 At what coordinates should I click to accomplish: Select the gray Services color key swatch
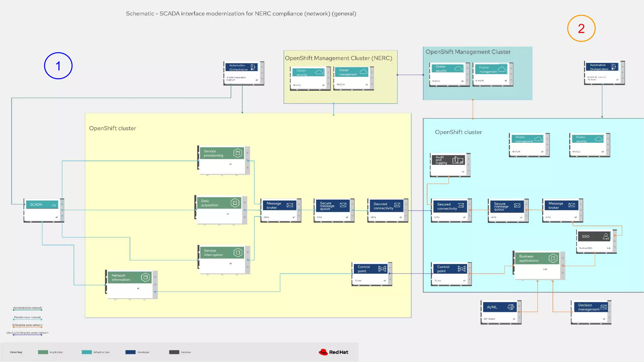pyautogui.click(x=174, y=352)
